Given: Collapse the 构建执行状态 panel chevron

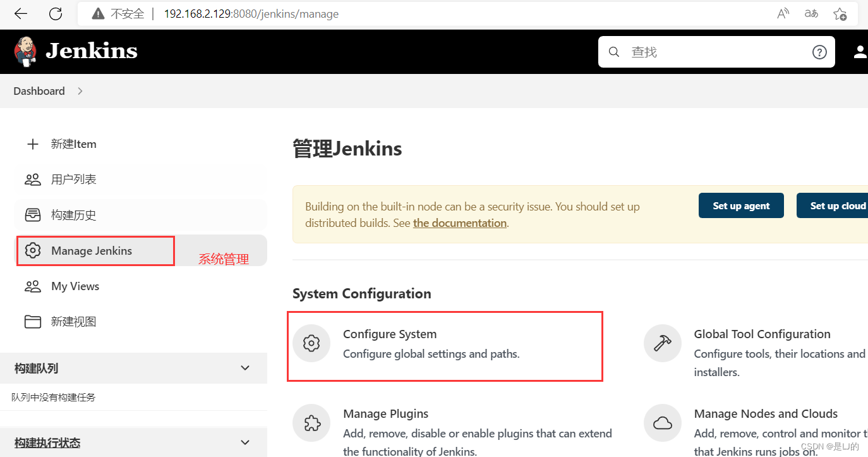Looking at the screenshot, I should (245, 442).
